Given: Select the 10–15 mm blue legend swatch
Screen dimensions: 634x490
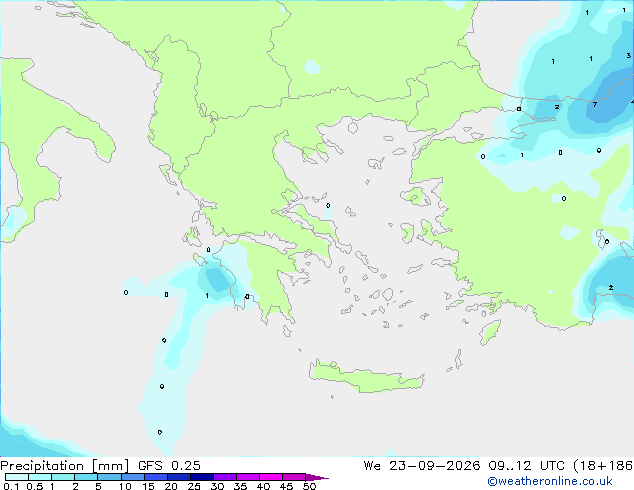Looking at the screenshot, I should click(133, 477).
